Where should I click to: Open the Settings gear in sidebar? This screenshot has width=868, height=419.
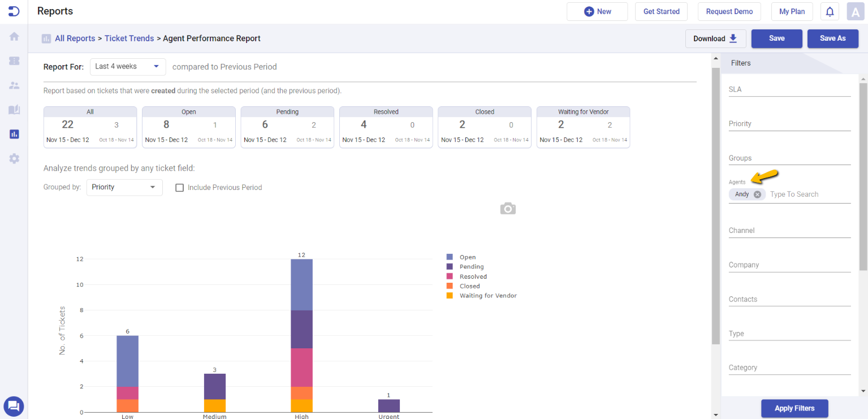pos(14,158)
